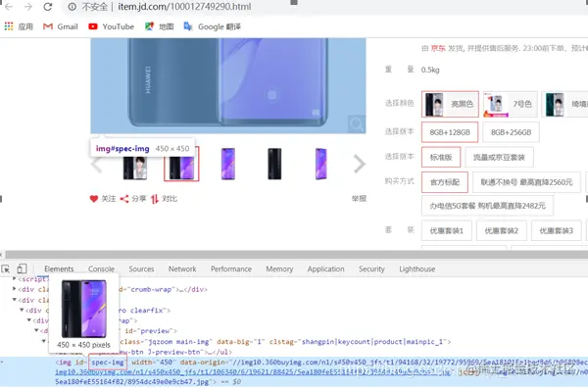
Task: Click the not-secure site info icon
Action: click(x=73, y=7)
